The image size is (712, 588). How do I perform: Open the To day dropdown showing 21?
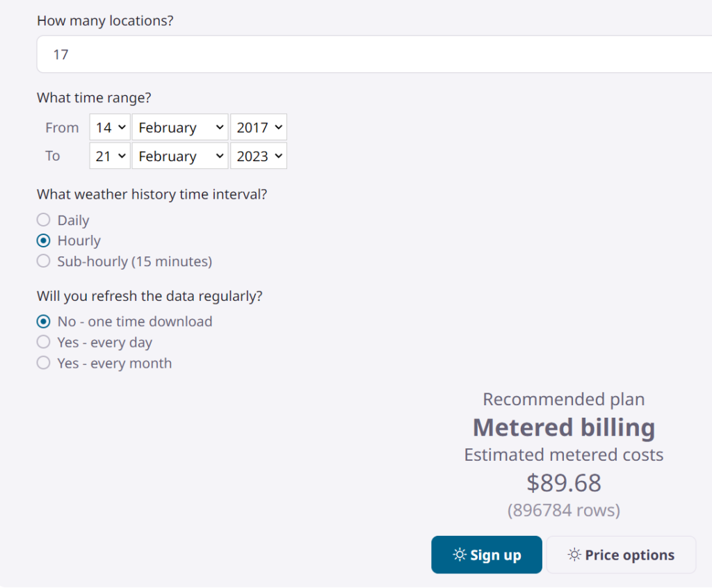(x=109, y=156)
